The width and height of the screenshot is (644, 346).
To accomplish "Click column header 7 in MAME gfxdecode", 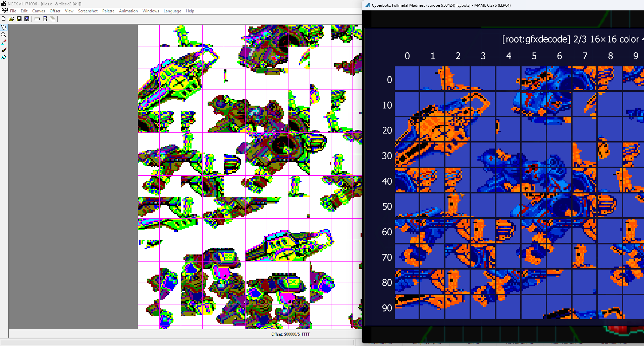I will 585,56.
